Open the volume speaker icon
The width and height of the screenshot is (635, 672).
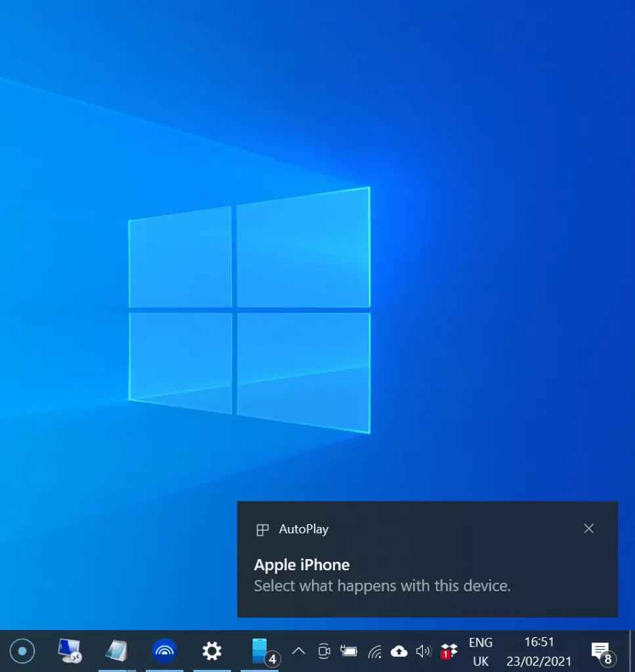(424, 651)
